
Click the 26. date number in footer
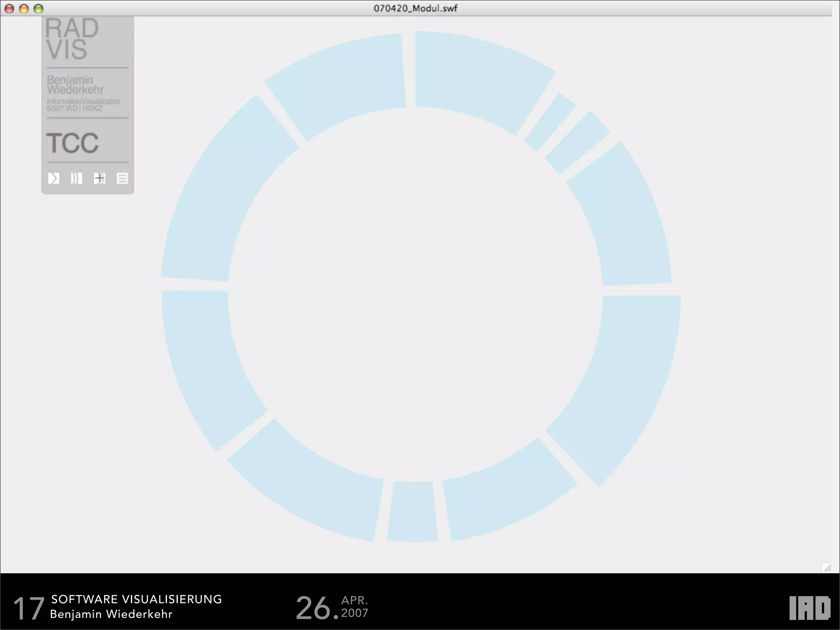[x=317, y=608]
